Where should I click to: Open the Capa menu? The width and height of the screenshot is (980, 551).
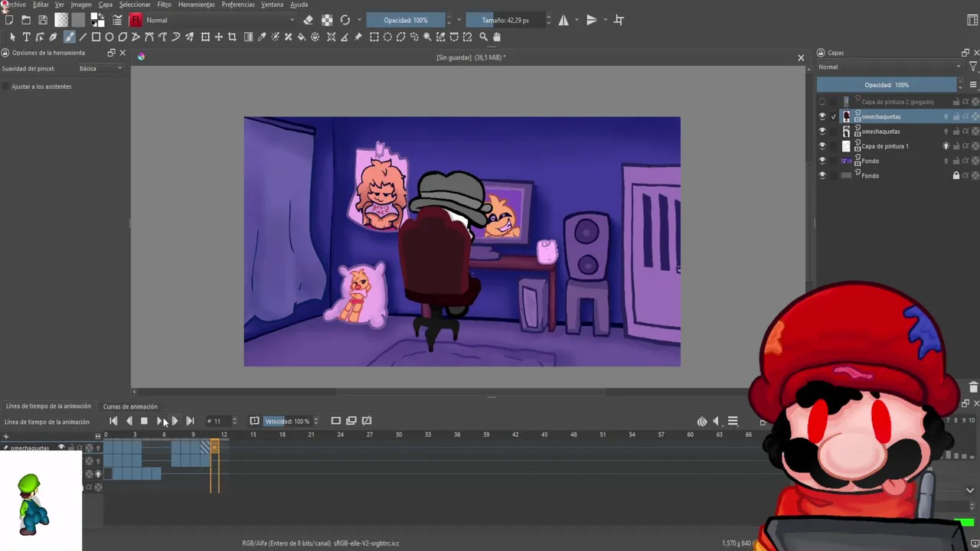[x=105, y=5]
